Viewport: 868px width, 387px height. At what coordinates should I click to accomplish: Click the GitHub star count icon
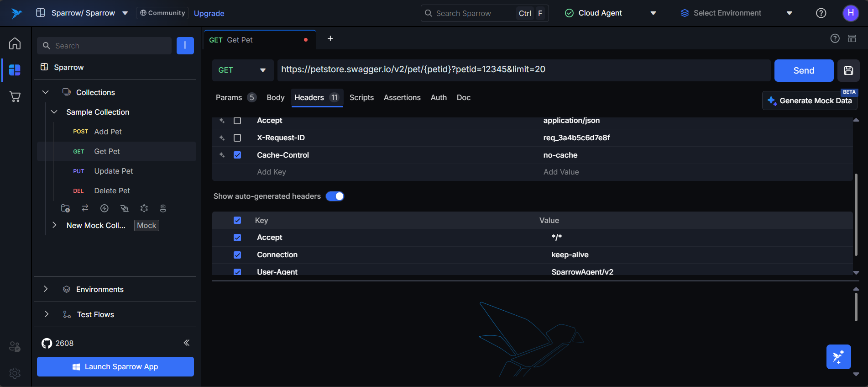pos(47,343)
